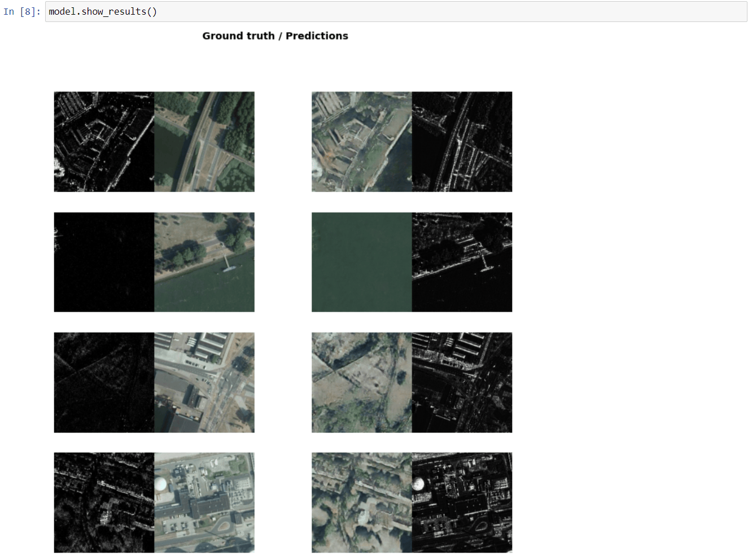Select grayscale image left of dome tank photo
The height and width of the screenshot is (560, 752).
point(104,502)
